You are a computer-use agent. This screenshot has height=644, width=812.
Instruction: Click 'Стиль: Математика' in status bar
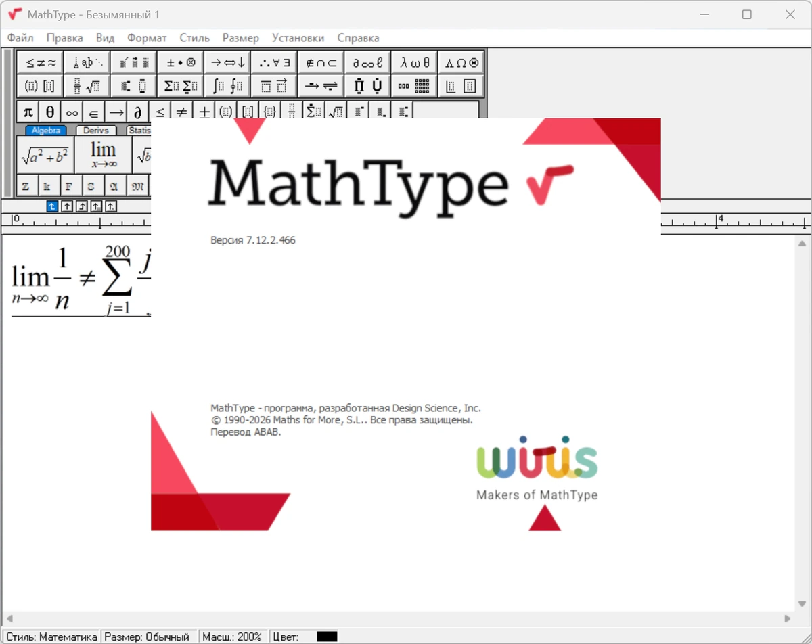pyautogui.click(x=51, y=637)
